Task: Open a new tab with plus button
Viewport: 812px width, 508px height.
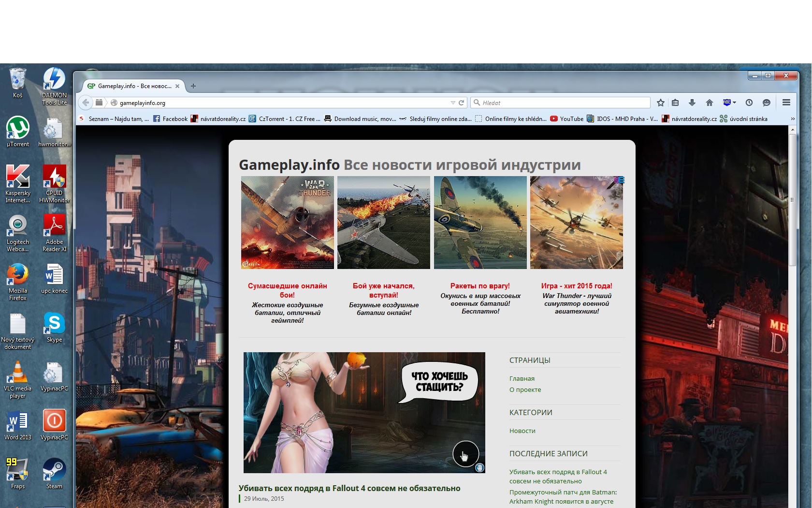Action: click(x=193, y=86)
